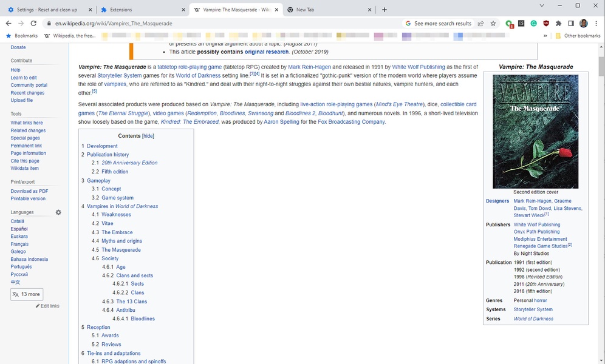605x364 pixels.
Task: Hide the Contents table
Action: (x=148, y=136)
